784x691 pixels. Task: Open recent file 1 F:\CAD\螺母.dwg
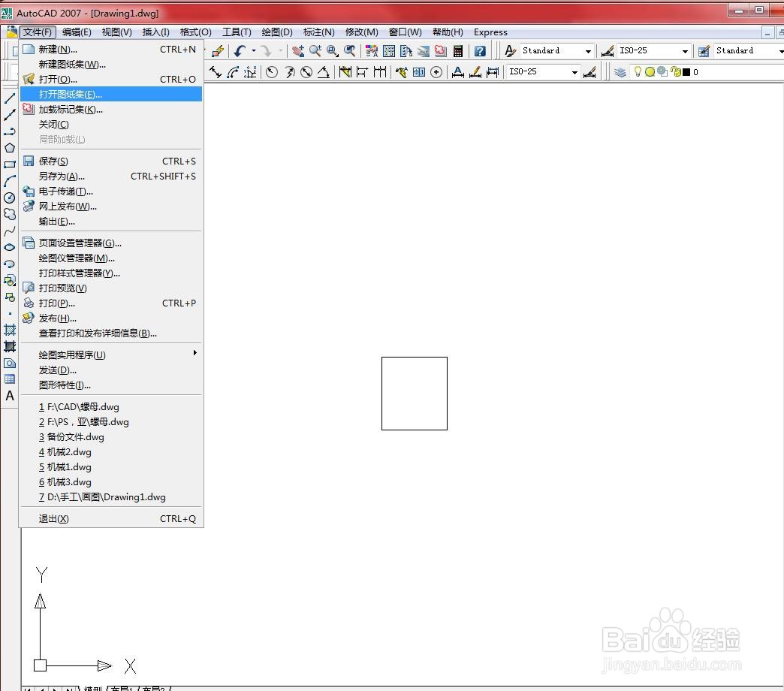click(x=111, y=407)
